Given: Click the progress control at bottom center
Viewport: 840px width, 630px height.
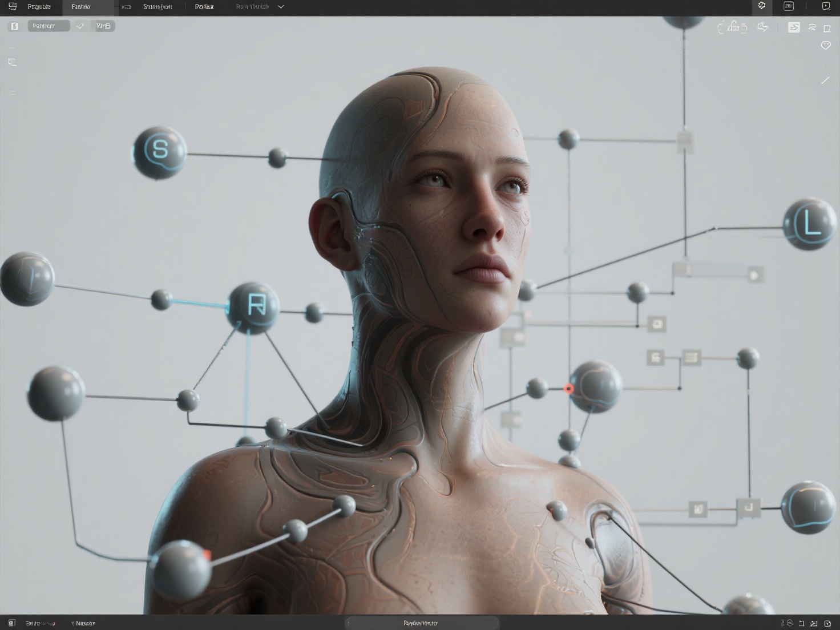Looking at the screenshot, I should [x=421, y=623].
